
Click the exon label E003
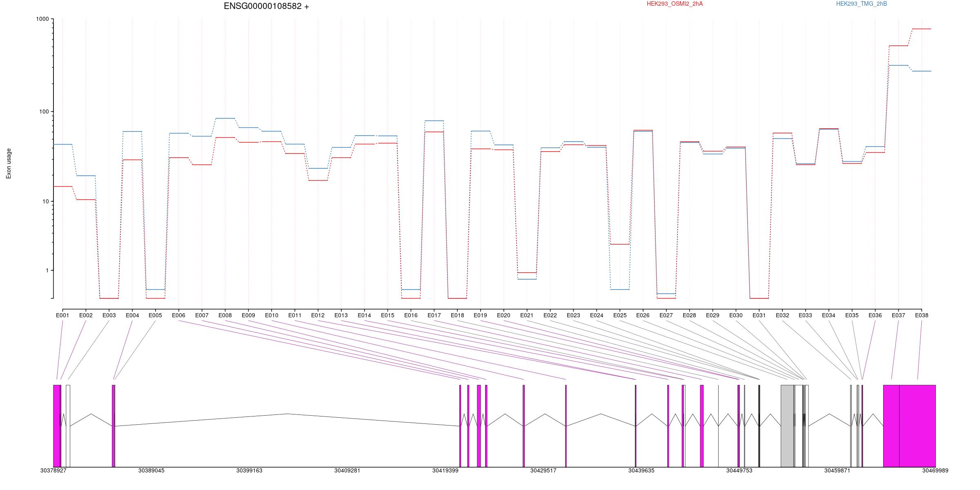coord(109,315)
